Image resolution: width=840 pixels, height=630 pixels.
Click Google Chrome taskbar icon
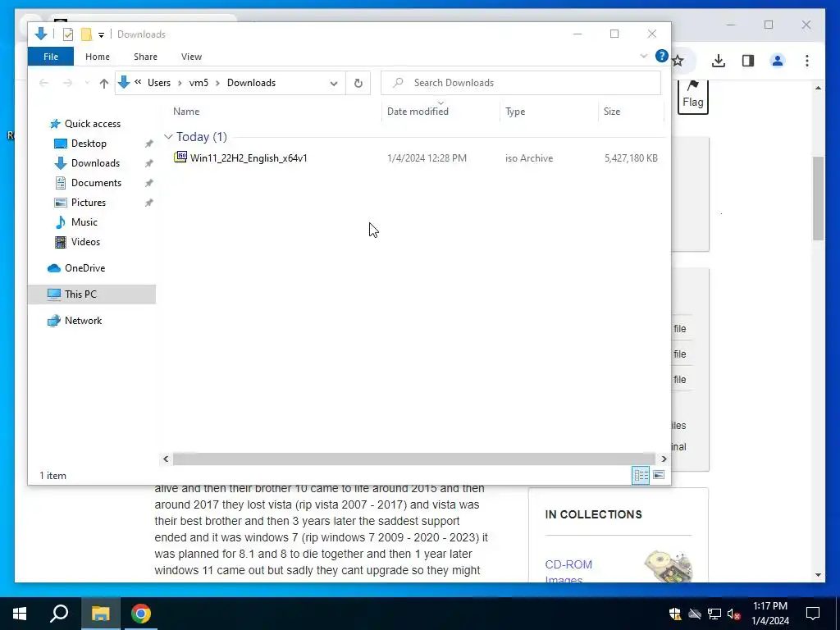point(141,614)
